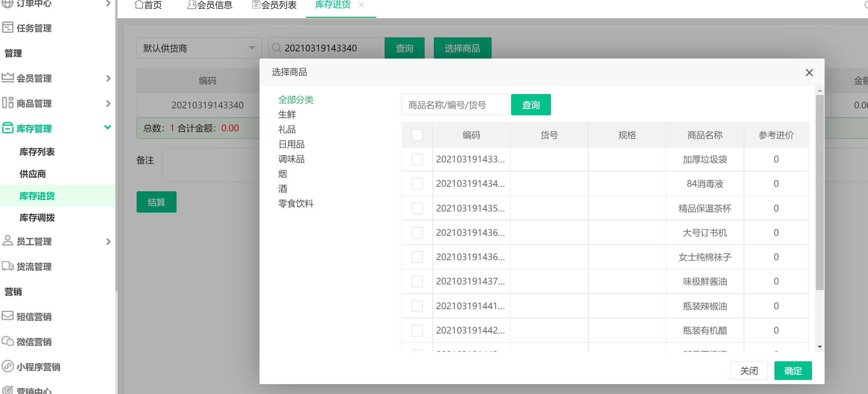Click the green 查询 button in dialog
Viewport: 868px width, 394px height.
click(530, 105)
